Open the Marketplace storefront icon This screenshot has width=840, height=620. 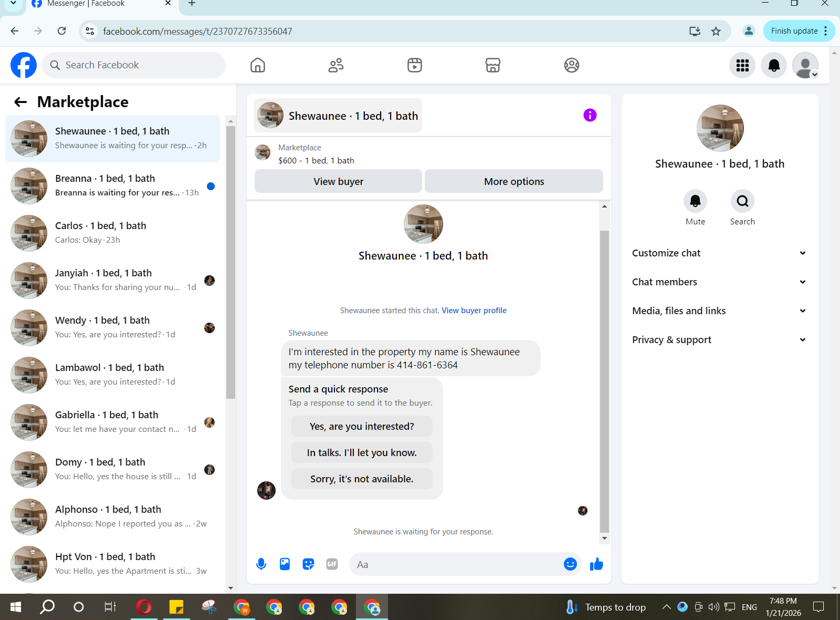click(493, 65)
